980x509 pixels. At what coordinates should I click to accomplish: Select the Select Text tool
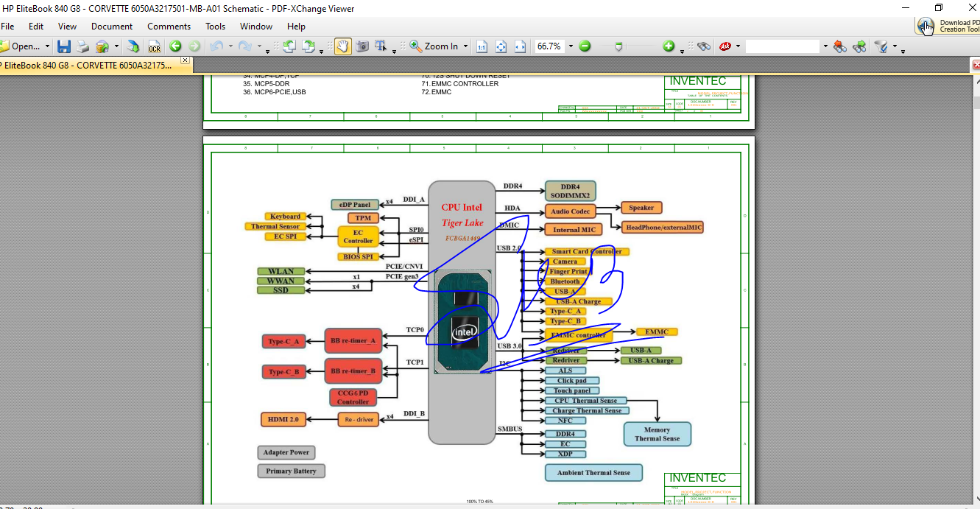tap(381, 46)
